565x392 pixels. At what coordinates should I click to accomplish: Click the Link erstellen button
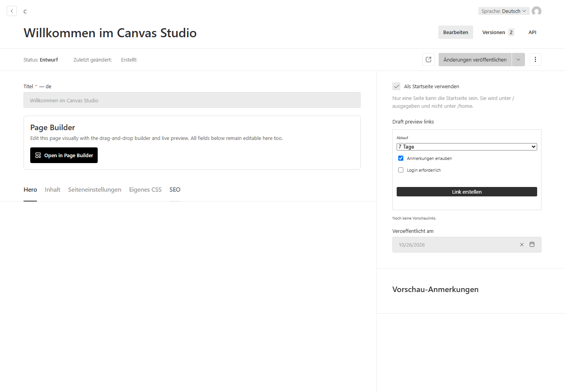(467, 192)
